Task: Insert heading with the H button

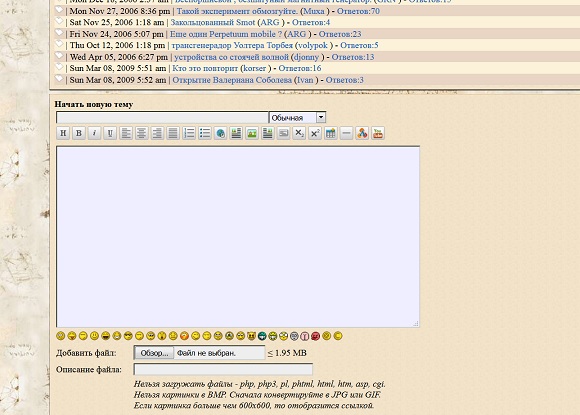Action: pos(63,133)
